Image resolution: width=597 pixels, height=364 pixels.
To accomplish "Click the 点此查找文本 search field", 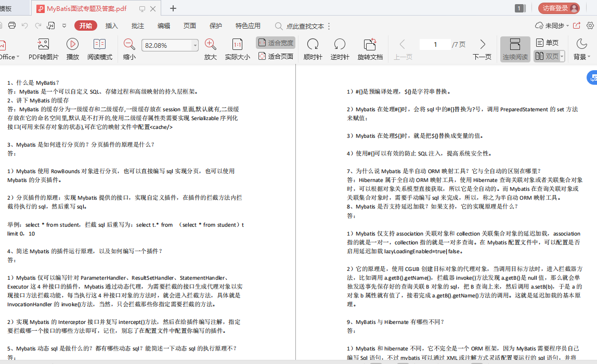I will pyautogui.click(x=305, y=27).
